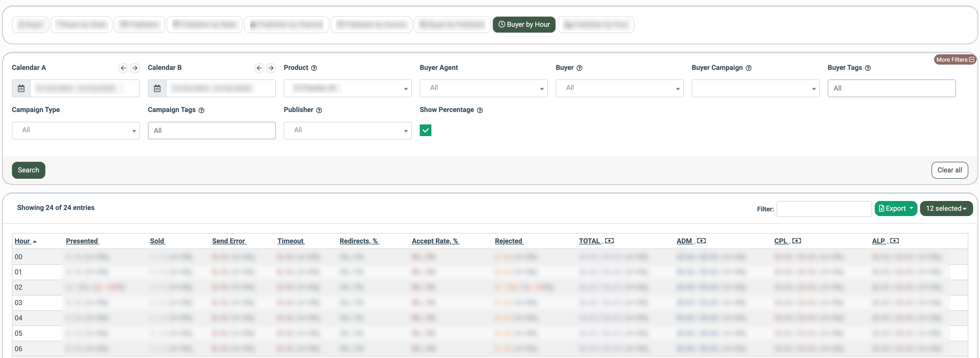Open the Buyer Campaign dropdown
The image size is (980, 358).
pos(755,88)
